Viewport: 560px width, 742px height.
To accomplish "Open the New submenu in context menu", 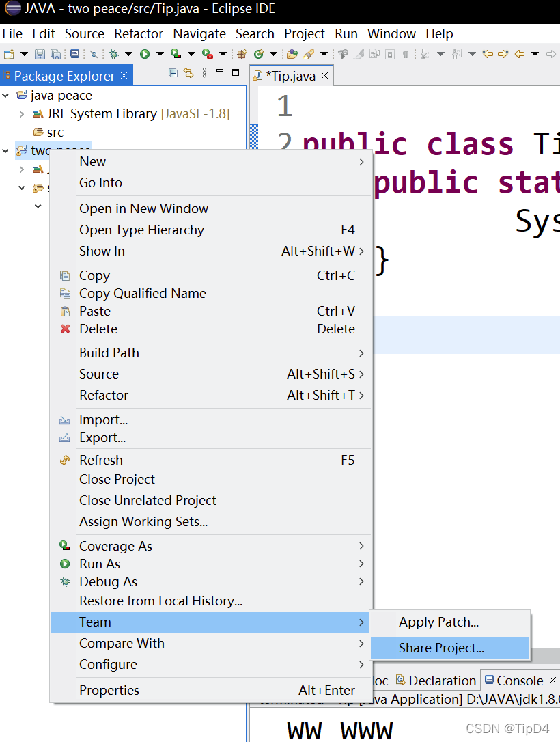I will 210,161.
